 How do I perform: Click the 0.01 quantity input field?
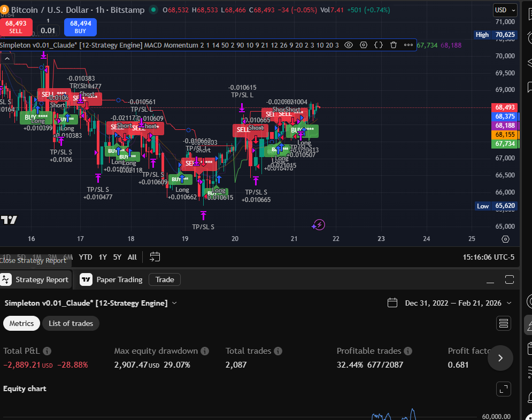[48, 29]
